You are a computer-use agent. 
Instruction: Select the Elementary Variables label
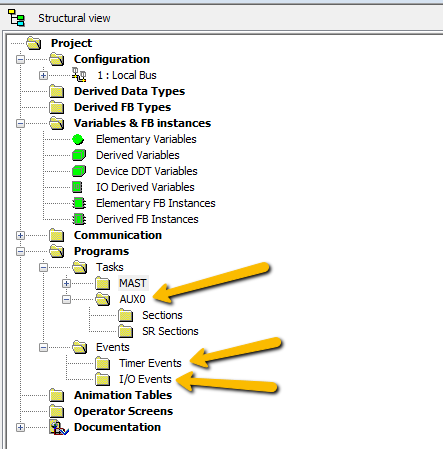click(x=146, y=139)
